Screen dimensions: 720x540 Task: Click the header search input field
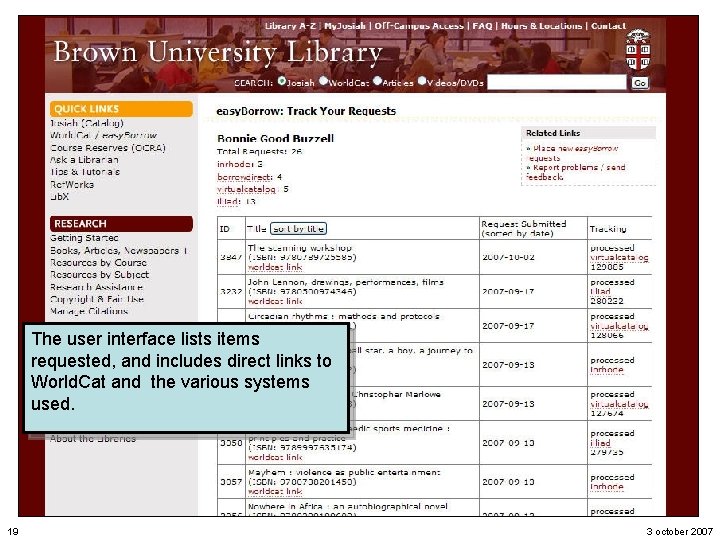pyautogui.click(x=557, y=82)
